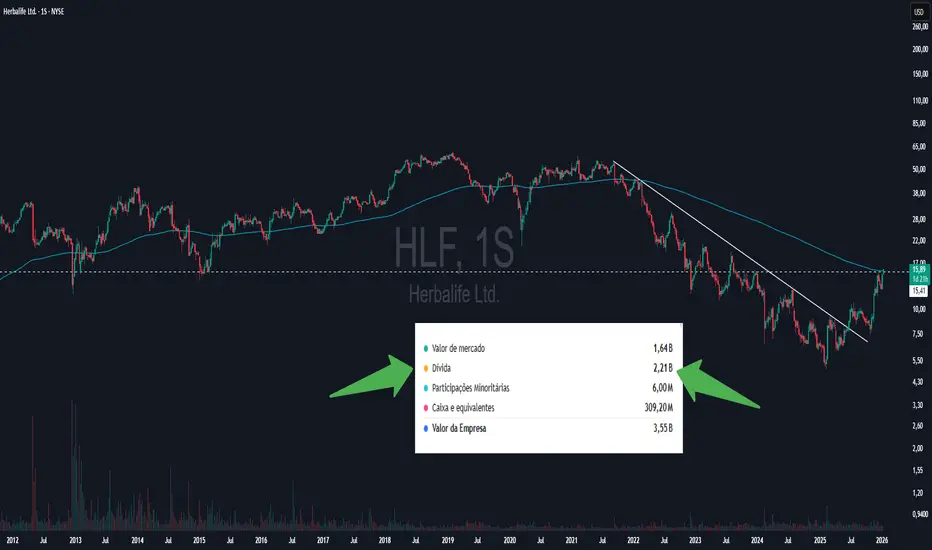This screenshot has height=550, width=932.
Task: Select the white 15,41 price label
Action: (919, 291)
